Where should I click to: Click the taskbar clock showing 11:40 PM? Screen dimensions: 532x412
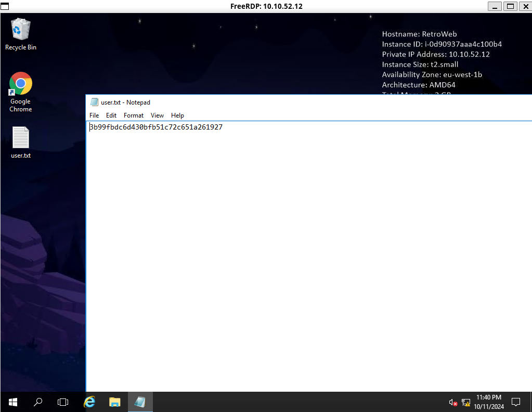(488, 402)
